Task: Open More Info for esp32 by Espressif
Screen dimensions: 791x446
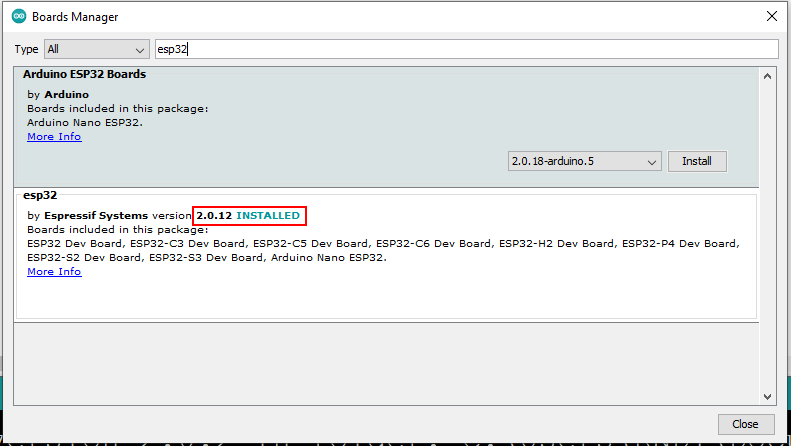Action: pyautogui.click(x=54, y=272)
